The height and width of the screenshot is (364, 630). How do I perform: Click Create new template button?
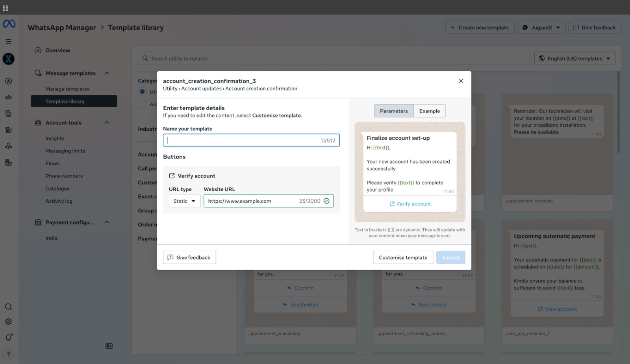pyautogui.click(x=480, y=28)
